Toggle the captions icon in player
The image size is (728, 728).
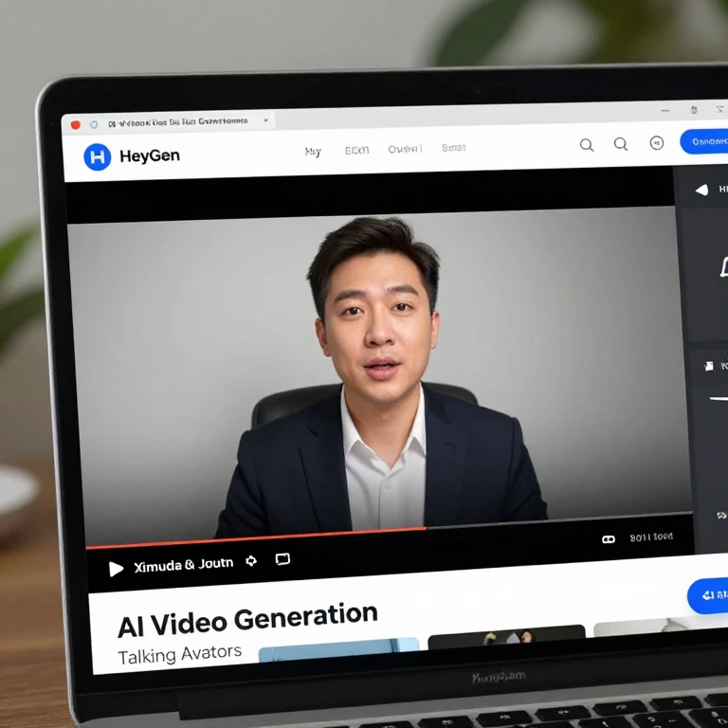[x=609, y=539]
